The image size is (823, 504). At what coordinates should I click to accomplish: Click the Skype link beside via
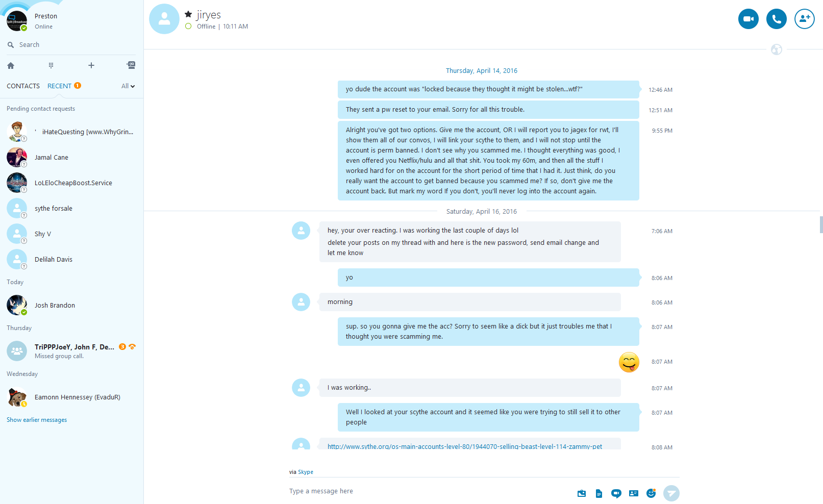306,472
